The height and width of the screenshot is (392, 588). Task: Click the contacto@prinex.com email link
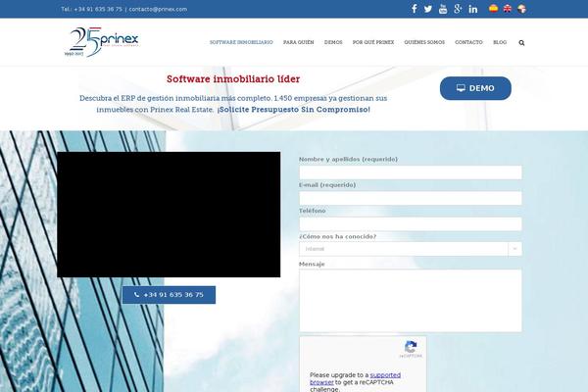tap(158, 9)
